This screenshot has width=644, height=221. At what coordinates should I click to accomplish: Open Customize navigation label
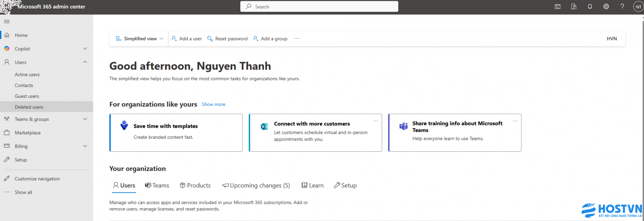tap(37, 179)
